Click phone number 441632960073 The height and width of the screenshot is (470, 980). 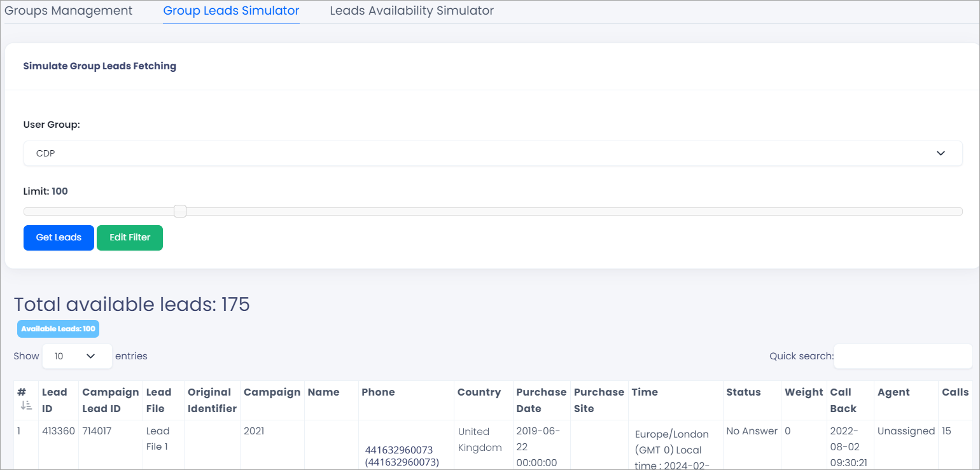click(x=399, y=450)
